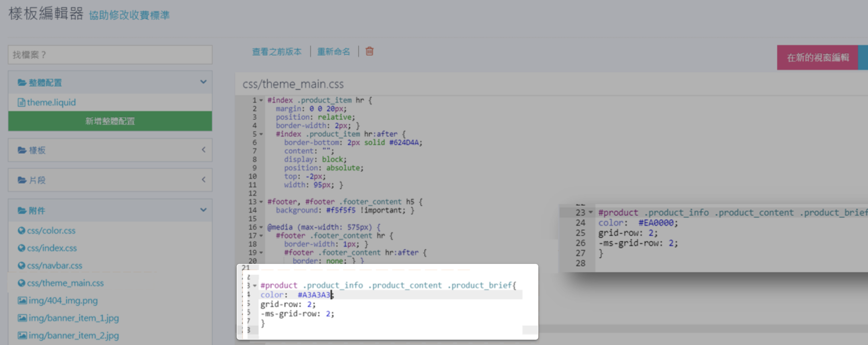Open css/theme_main.css file
The height and width of the screenshot is (345, 868).
click(x=65, y=283)
